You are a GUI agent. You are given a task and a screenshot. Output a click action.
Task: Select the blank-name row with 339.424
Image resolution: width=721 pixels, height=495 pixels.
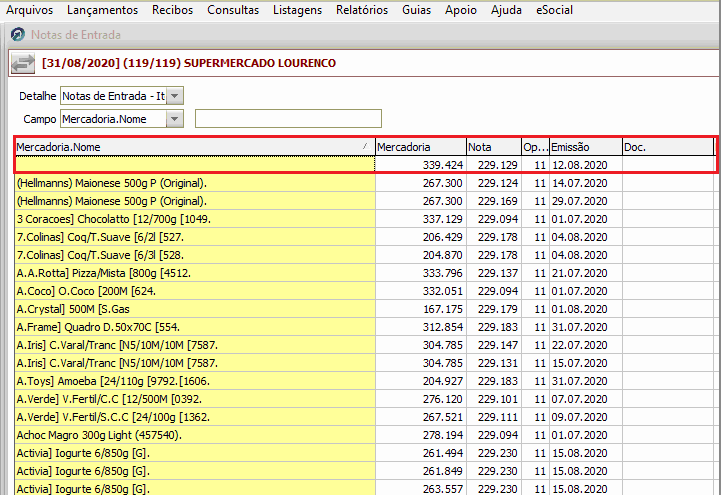point(364,165)
